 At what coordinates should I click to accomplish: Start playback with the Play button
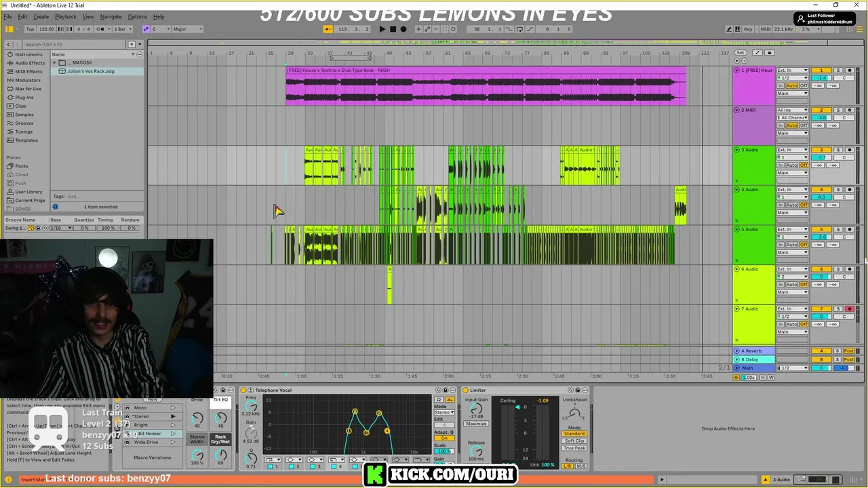click(x=382, y=29)
